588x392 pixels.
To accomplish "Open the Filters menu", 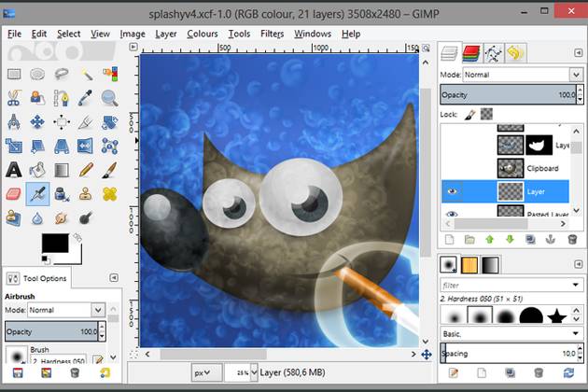I will tap(272, 34).
